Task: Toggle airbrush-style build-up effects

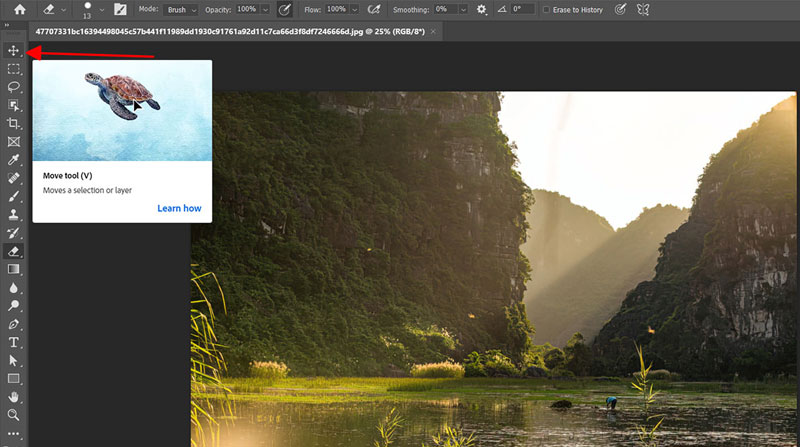Action: click(376, 9)
